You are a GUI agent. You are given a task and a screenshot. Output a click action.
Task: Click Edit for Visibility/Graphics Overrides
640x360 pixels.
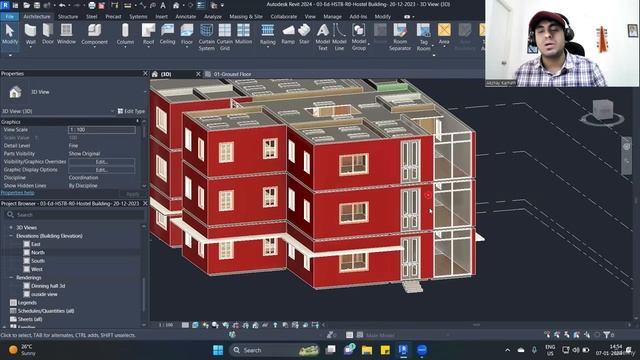tap(102, 162)
